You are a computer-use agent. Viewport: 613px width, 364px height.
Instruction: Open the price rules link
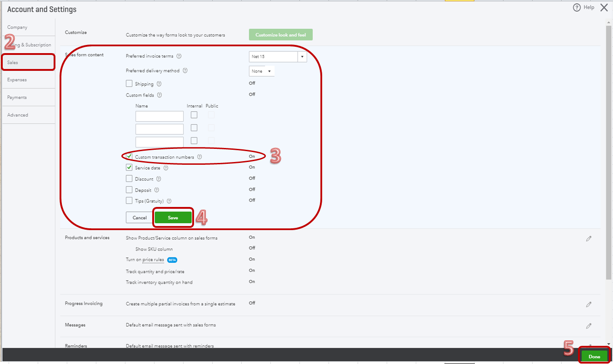pos(153,260)
